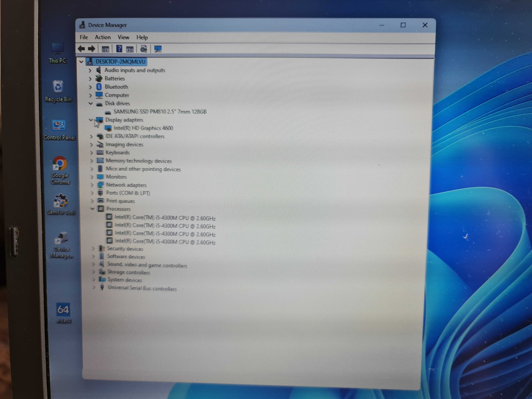The image size is (532, 399).
Task: Click the Update driver toolbar icon
Action: click(144, 49)
